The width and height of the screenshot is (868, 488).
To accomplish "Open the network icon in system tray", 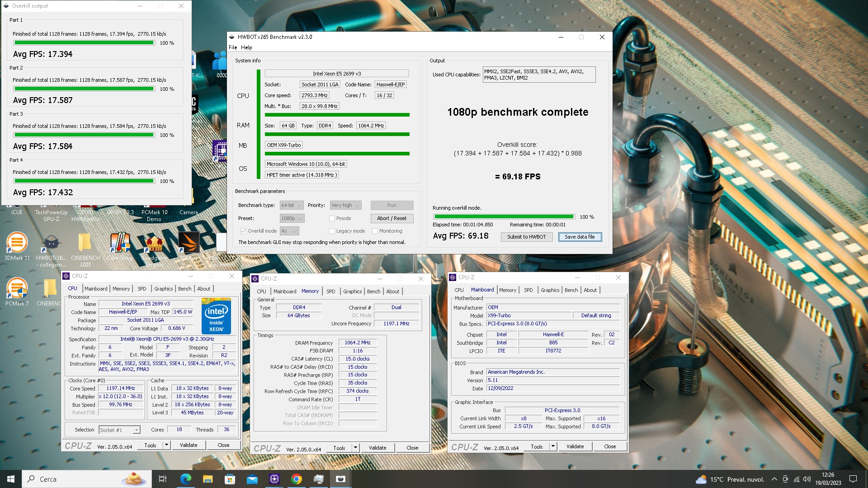I will tap(796, 479).
